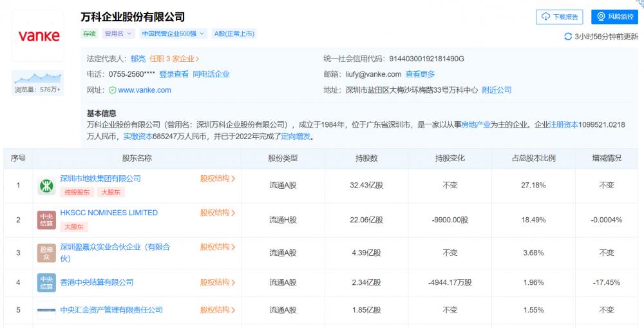Viewport: 644px width, 328px height.
Task: Click 香港中央结算有限公司 logo icon
Action: point(46,283)
